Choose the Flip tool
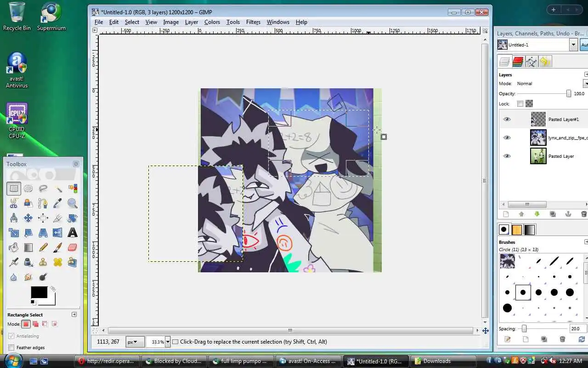588x368 pixels. 58,232
